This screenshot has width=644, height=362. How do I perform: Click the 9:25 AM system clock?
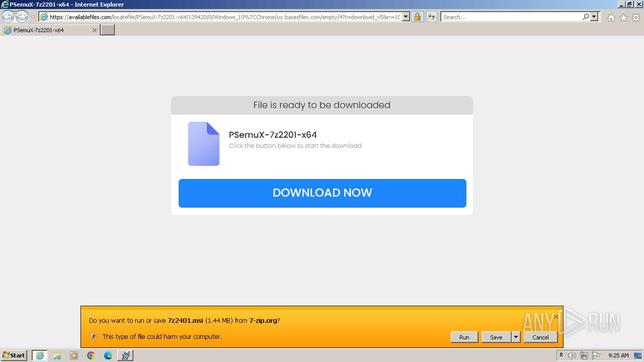pos(618,355)
